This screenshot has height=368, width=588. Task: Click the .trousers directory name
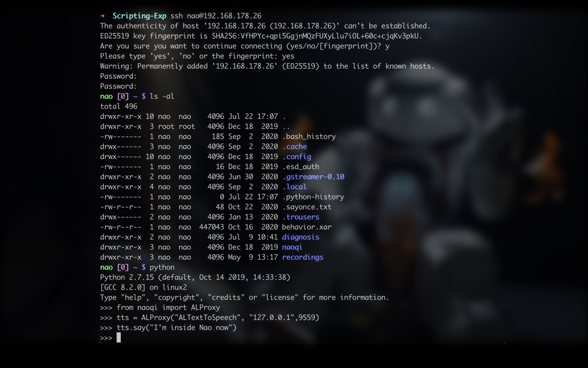pos(301,217)
